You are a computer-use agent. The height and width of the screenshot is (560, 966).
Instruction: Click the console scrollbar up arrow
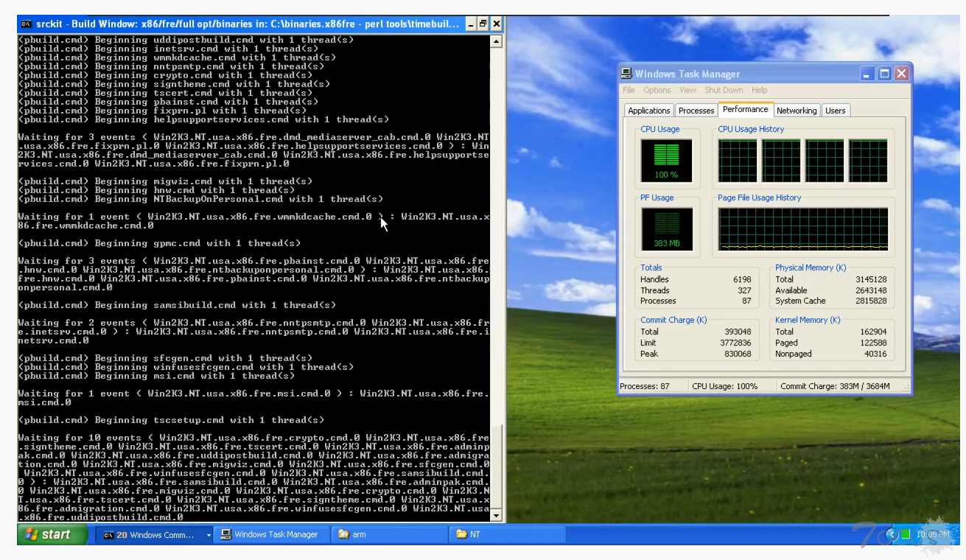coord(496,41)
